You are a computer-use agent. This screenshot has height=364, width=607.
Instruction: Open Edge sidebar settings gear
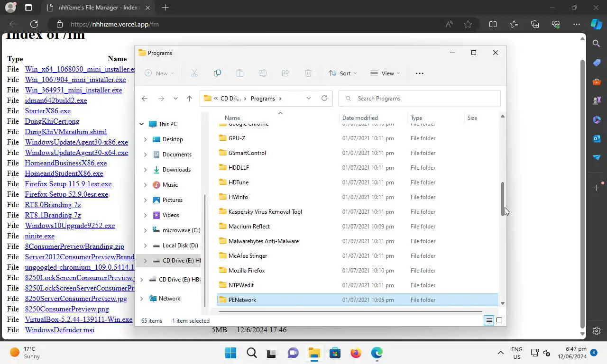click(597, 331)
